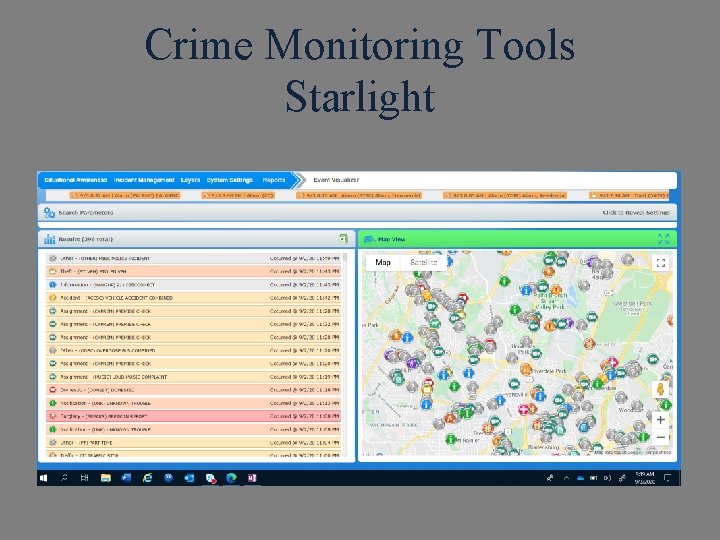720x540 pixels.
Task: Zoom in with the map plus button
Action: tap(660, 420)
